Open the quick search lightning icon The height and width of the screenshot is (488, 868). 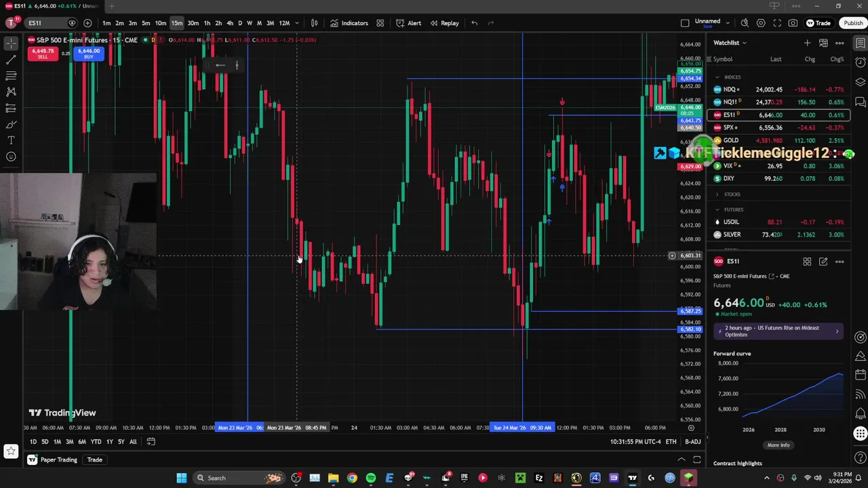tap(745, 23)
